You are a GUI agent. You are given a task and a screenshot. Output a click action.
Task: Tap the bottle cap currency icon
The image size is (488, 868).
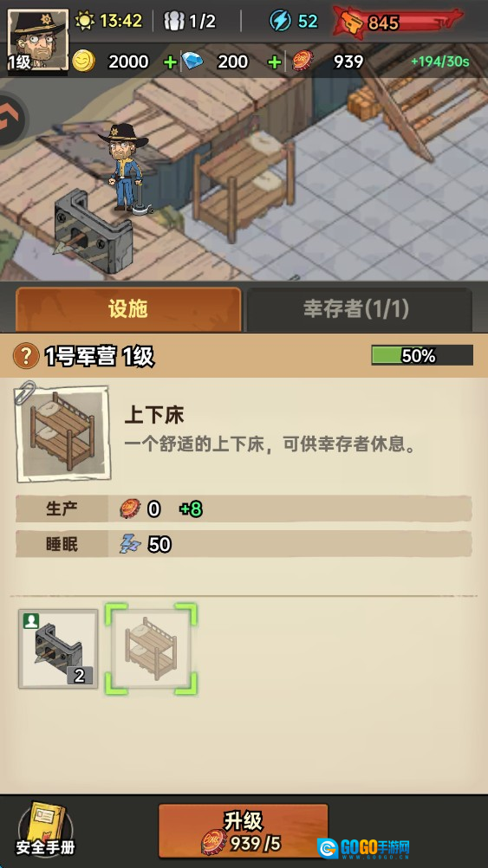303,61
